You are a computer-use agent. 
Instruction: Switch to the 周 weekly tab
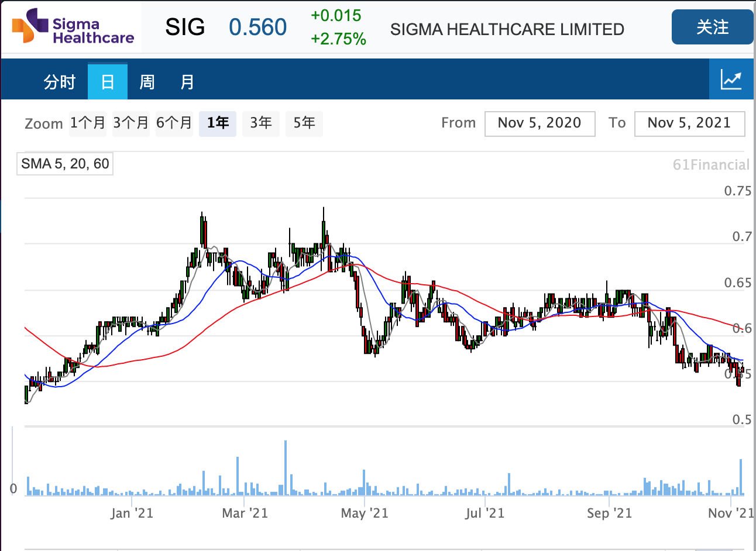pos(147,82)
